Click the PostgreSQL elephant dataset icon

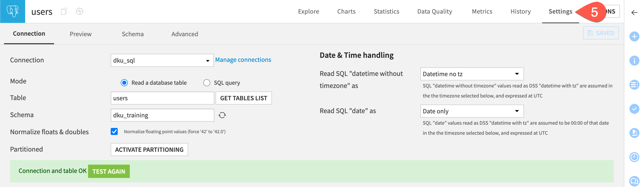point(13,11)
